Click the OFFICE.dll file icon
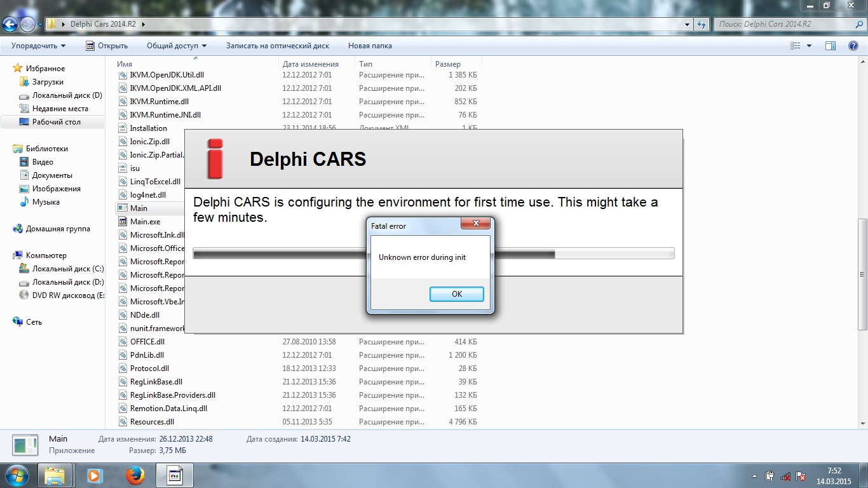 pos(123,342)
